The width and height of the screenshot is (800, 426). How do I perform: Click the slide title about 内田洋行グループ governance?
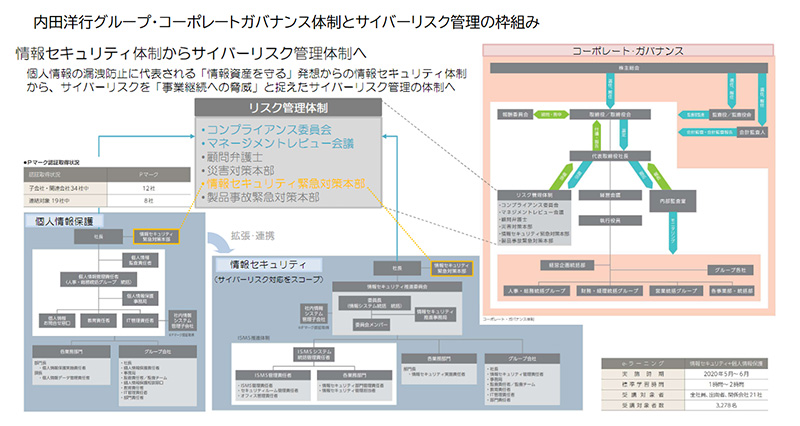coord(286,22)
